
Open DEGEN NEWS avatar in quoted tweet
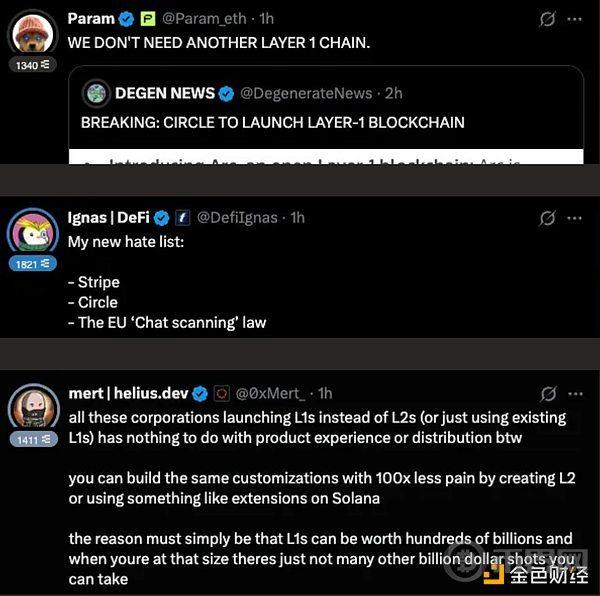[96, 93]
